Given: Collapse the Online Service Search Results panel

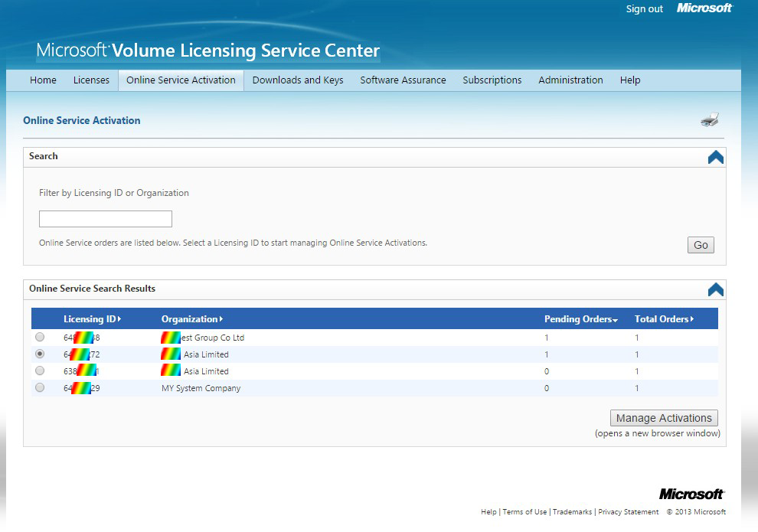Looking at the screenshot, I should [715, 289].
